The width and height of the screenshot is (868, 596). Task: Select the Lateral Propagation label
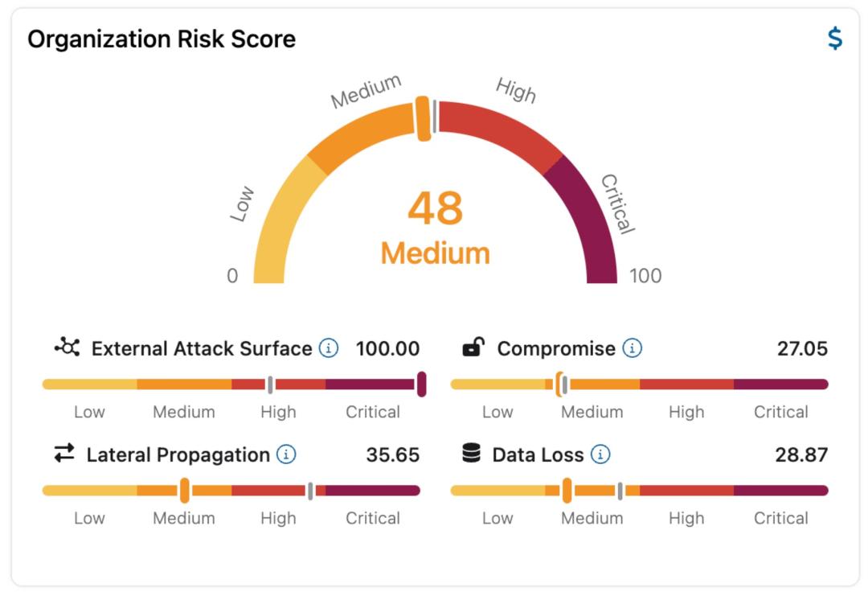tap(178, 454)
